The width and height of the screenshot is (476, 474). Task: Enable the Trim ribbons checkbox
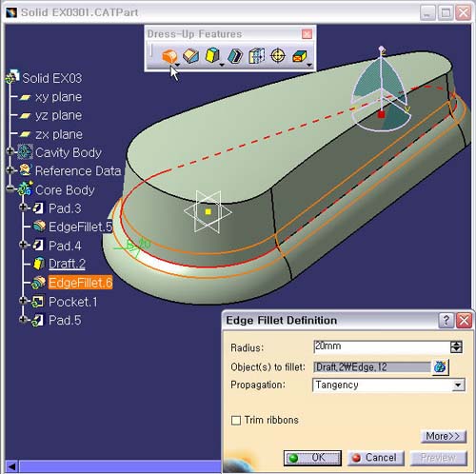point(236,421)
